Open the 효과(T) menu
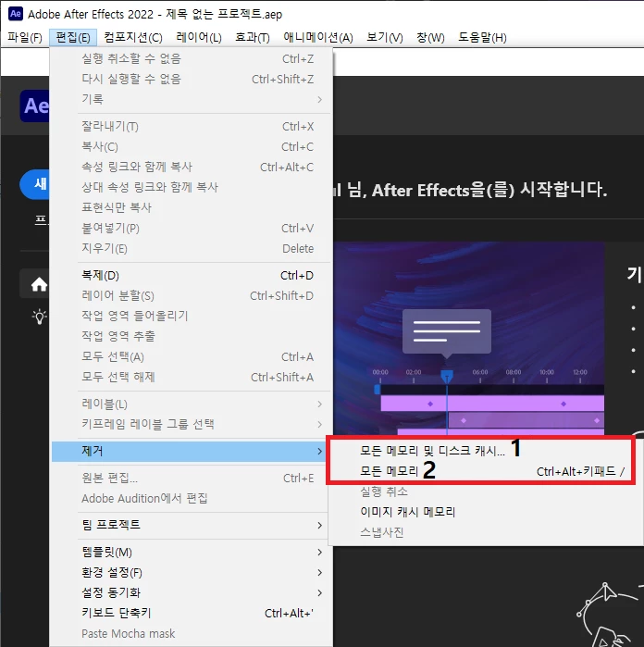 252,38
